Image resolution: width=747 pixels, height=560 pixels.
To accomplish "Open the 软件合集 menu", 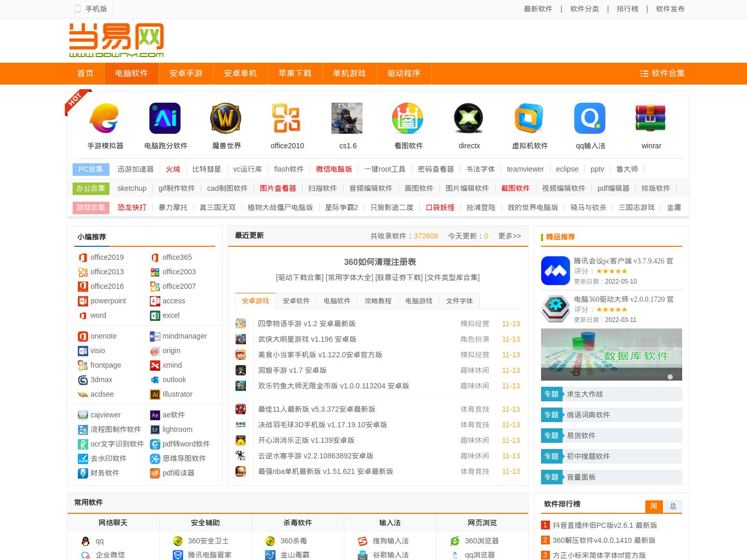I will [662, 74].
